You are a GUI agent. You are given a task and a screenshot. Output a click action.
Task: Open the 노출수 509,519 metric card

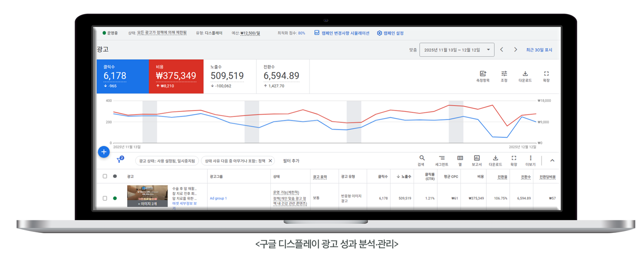pyautogui.click(x=230, y=76)
